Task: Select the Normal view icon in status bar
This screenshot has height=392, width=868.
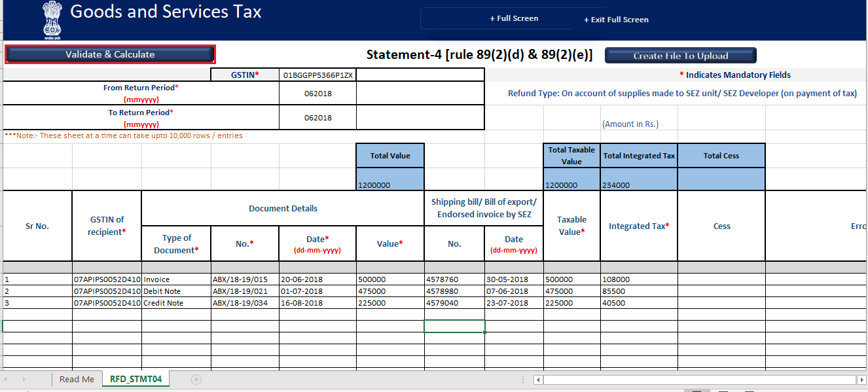Action: pos(697,390)
